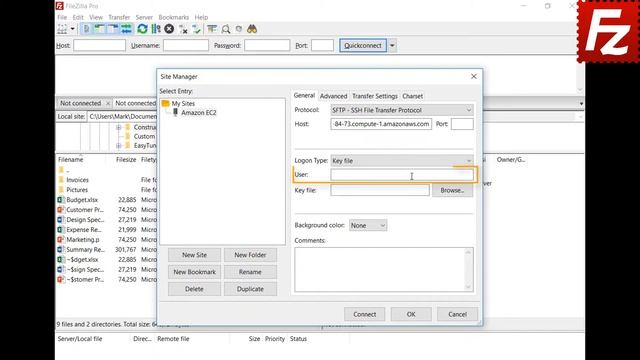640x360 pixels.
Task: Close first Not connected tab
Action: coord(108,104)
